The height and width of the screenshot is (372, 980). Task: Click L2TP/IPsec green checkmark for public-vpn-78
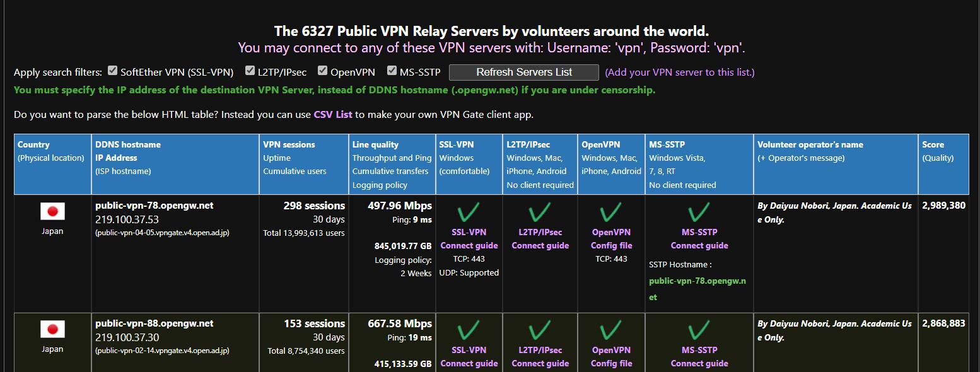click(x=540, y=213)
